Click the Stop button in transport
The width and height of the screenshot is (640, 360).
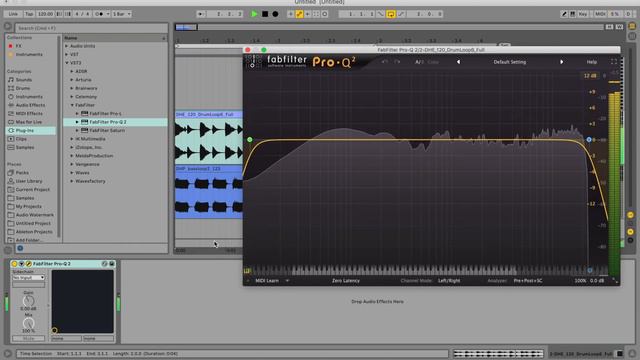(x=265, y=14)
